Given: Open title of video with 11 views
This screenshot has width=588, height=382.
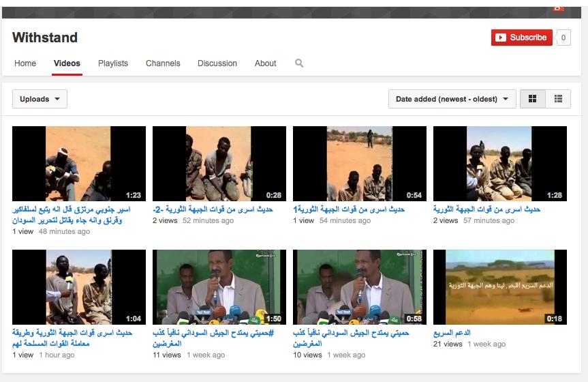Looking at the screenshot, I should [213, 338].
